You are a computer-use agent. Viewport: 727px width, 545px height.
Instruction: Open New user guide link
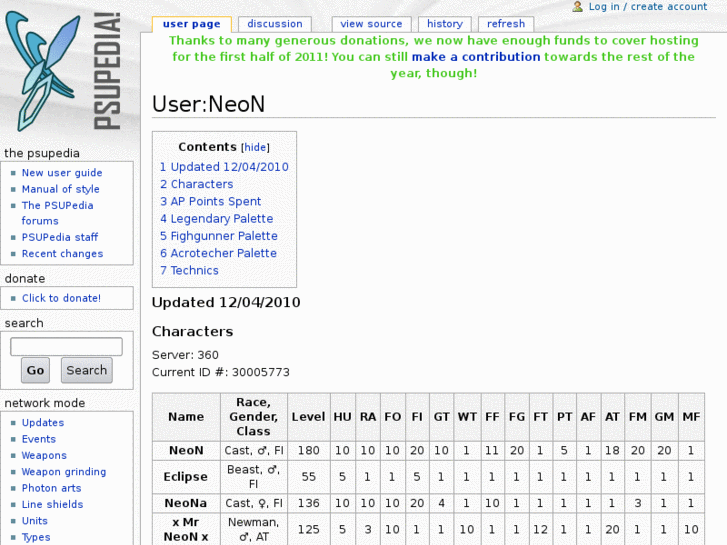click(62, 173)
